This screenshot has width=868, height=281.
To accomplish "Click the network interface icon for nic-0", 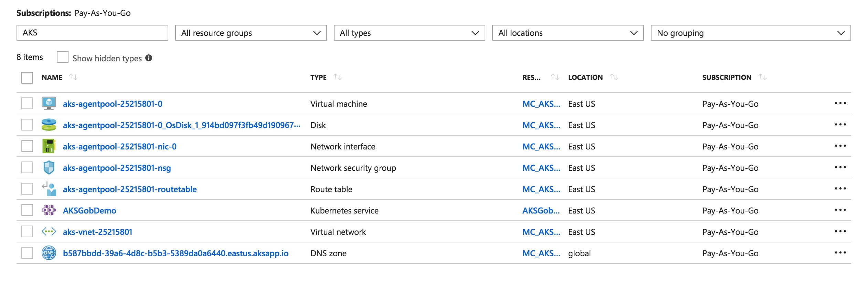I will pyautogui.click(x=49, y=146).
